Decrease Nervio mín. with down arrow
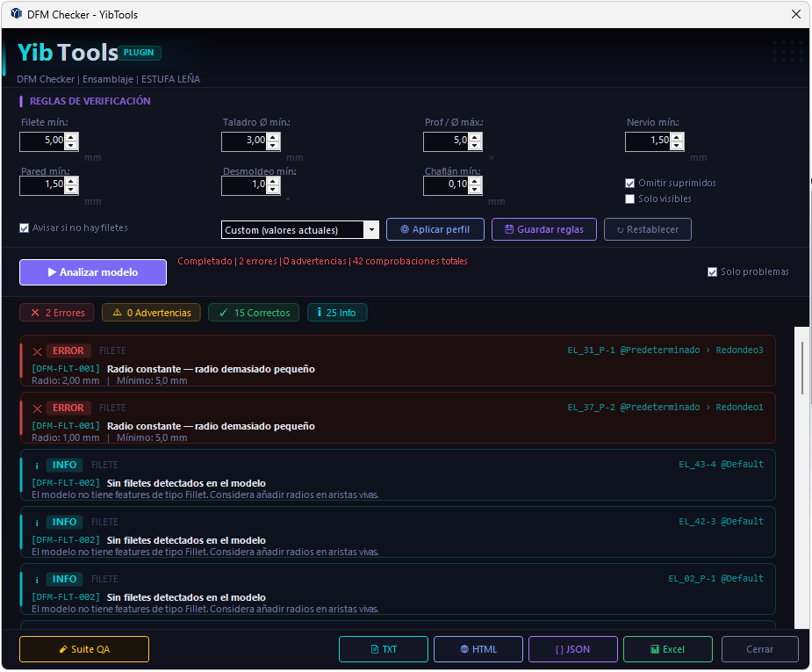 pos(678,146)
